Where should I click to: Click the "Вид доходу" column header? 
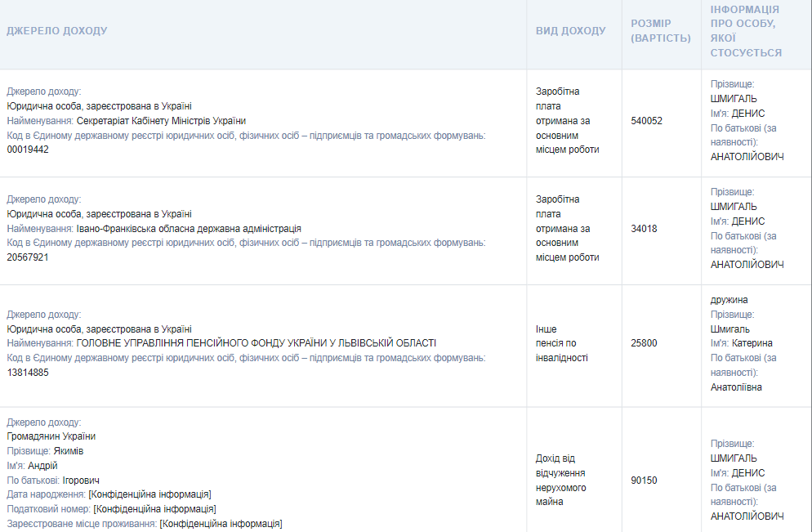(570, 31)
